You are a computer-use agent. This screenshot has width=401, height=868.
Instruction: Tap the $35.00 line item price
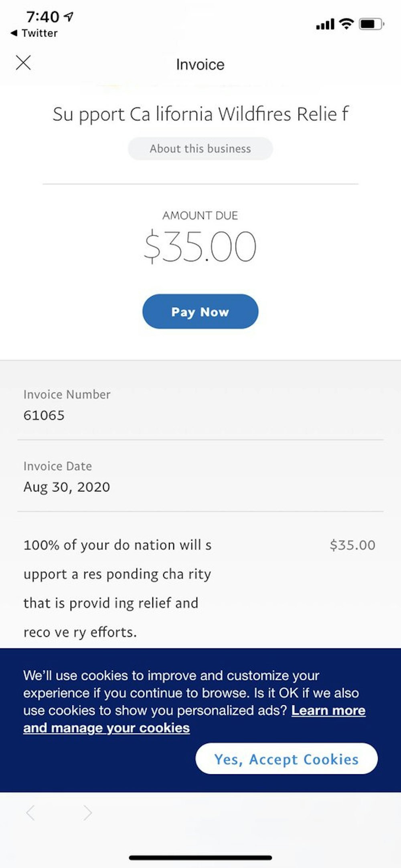tap(352, 545)
